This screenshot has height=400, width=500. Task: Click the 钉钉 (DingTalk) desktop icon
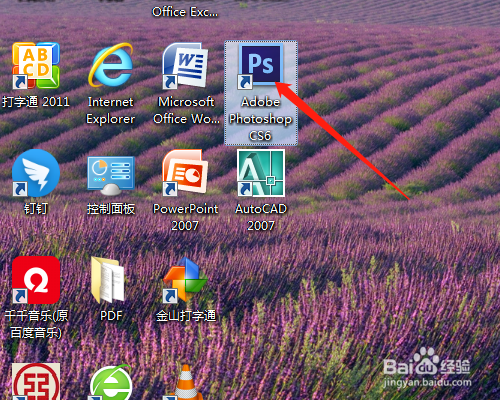[36, 173]
